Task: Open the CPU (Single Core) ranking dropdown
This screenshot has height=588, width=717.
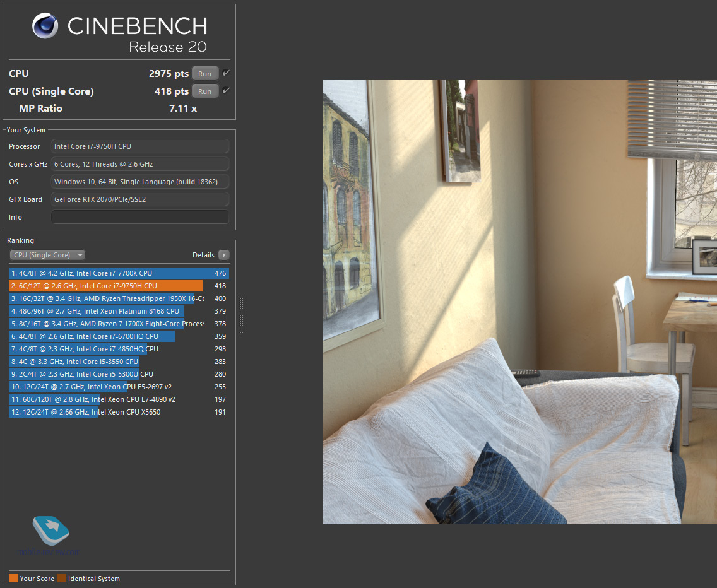Action: coord(47,255)
